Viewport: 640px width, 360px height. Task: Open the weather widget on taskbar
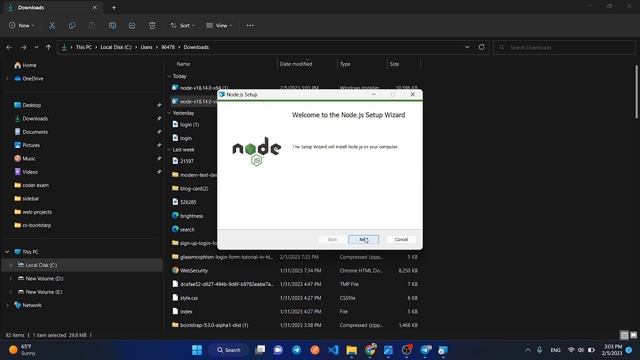click(22, 350)
